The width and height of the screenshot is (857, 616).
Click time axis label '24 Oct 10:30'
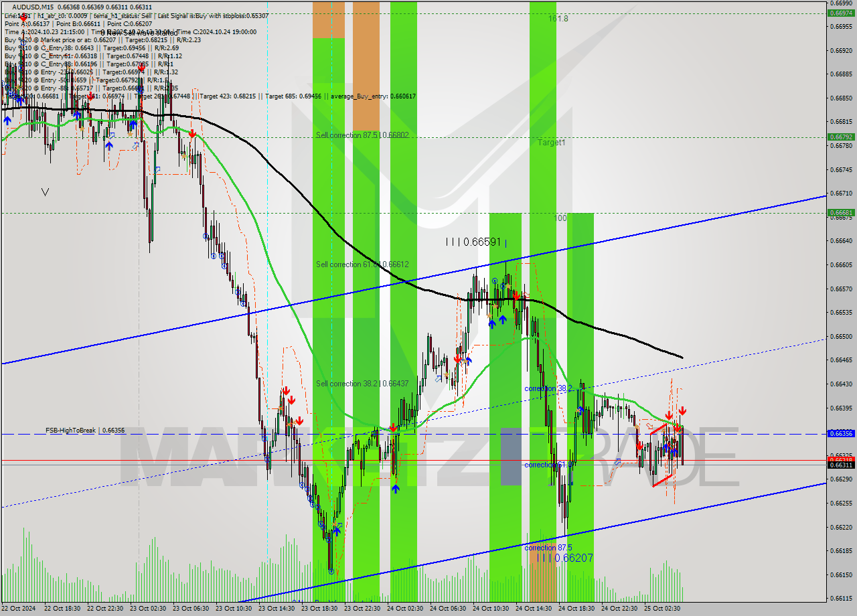pos(491,608)
